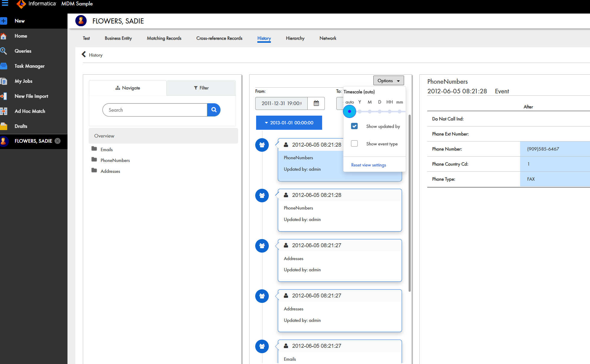This screenshot has height=364, width=590.
Task: Open the Addresses tree folder
Action: (94, 170)
